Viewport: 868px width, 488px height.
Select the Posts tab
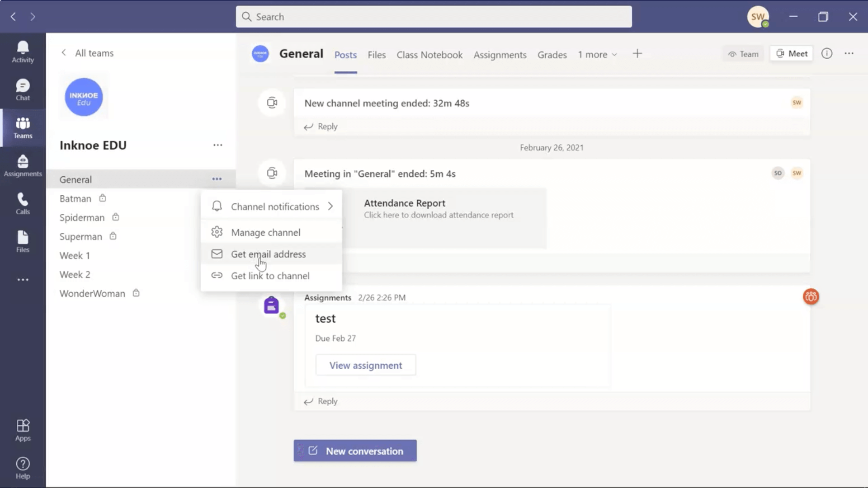click(x=344, y=54)
